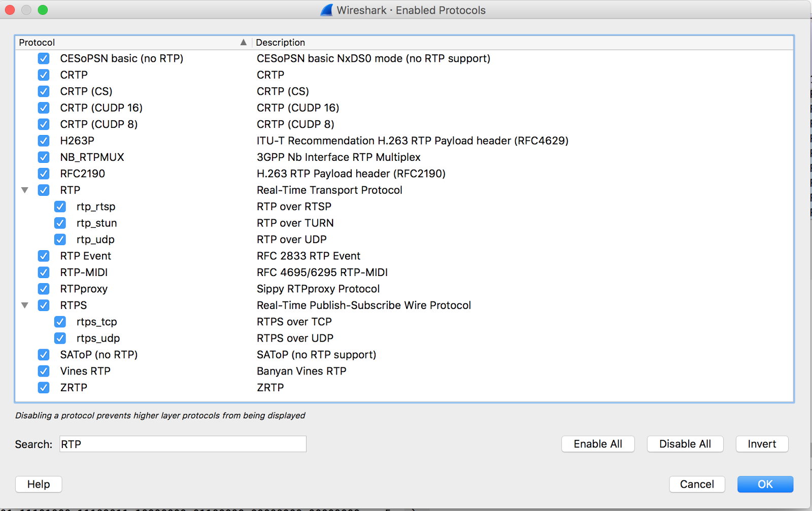Toggle the ZRTP protocol checkbox

(44, 388)
